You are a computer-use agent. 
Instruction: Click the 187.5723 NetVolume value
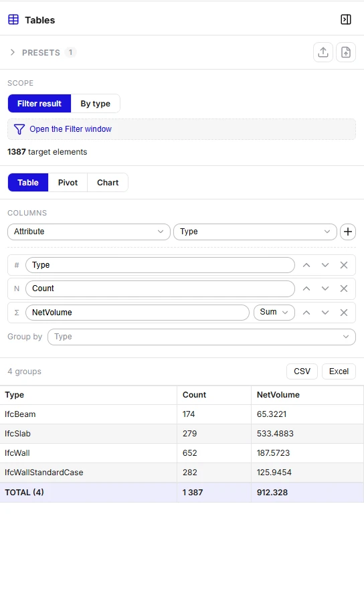[273, 453]
